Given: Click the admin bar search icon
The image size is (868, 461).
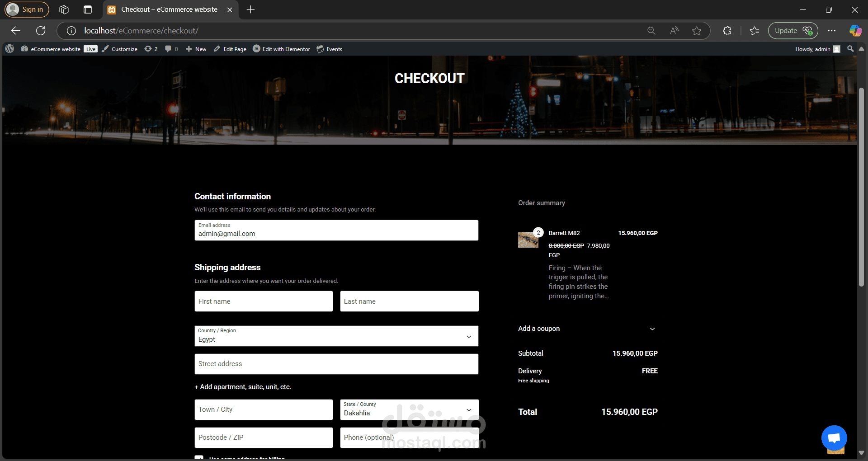Looking at the screenshot, I should pyautogui.click(x=850, y=49).
